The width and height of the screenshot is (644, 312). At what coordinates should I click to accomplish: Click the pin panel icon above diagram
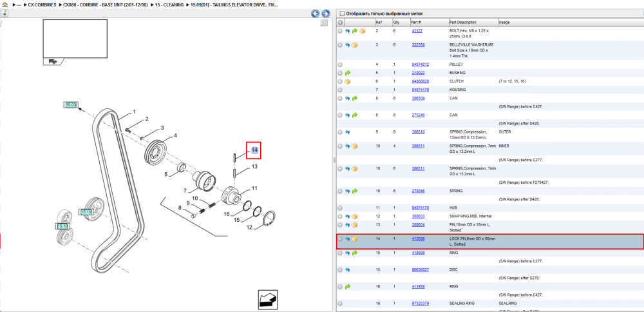click(x=4, y=14)
